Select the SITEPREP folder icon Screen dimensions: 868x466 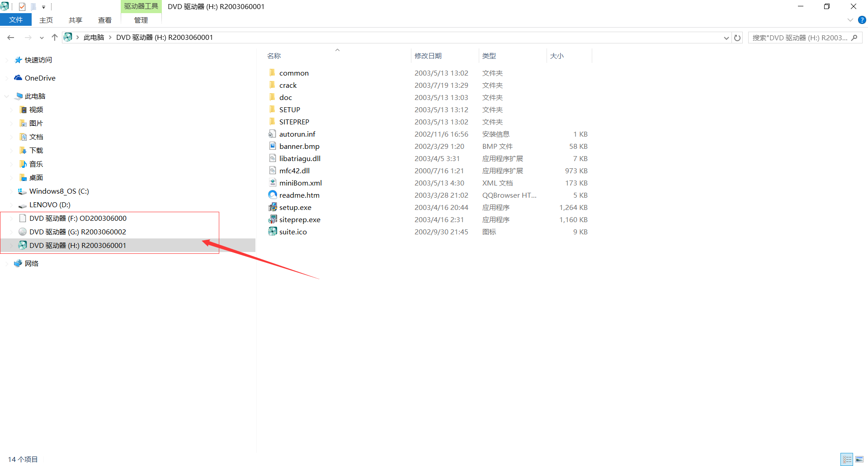272,122
